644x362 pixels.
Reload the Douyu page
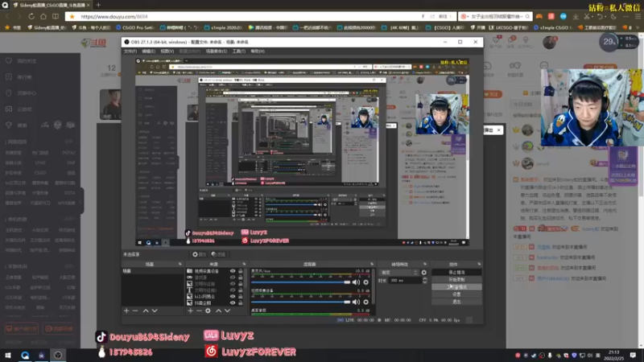[x=31, y=16]
